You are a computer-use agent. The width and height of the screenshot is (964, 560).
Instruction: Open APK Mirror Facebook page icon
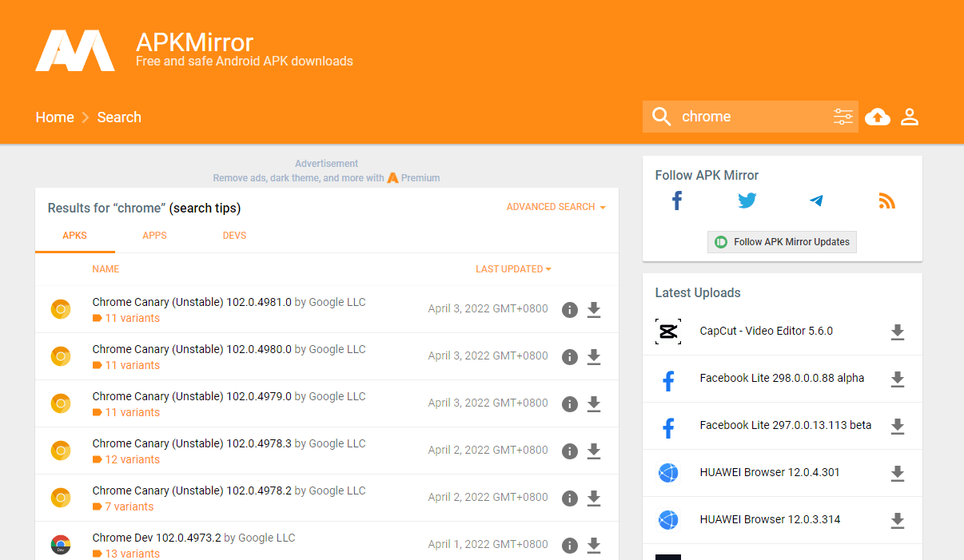[677, 201]
